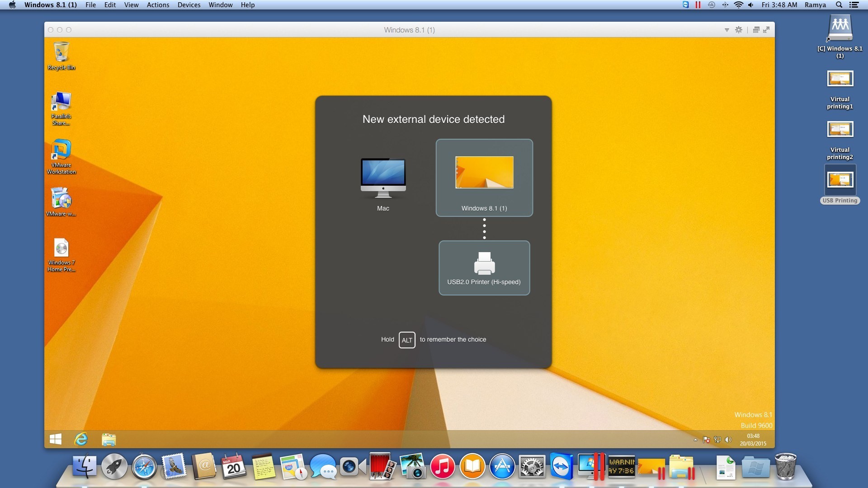Open Launchpad from the Dock
Screen dimensions: 868x488
tap(114, 466)
